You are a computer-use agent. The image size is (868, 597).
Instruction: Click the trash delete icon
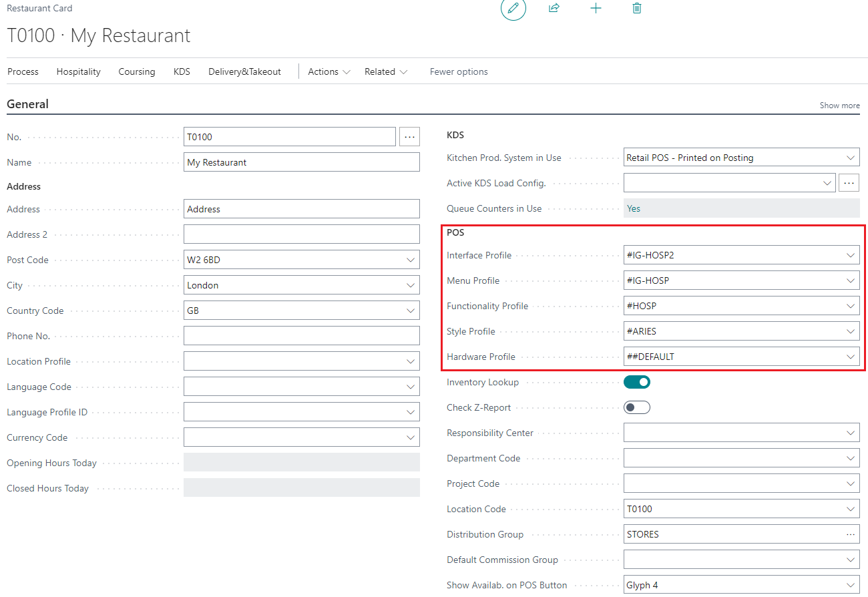[x=637, y=9]
